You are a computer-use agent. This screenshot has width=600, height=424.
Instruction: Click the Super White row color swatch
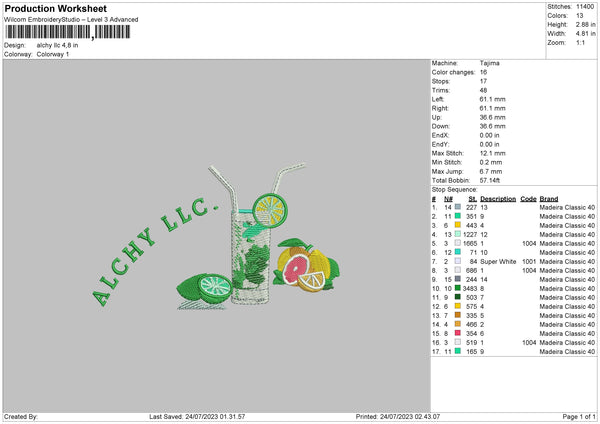coord(458,261)
